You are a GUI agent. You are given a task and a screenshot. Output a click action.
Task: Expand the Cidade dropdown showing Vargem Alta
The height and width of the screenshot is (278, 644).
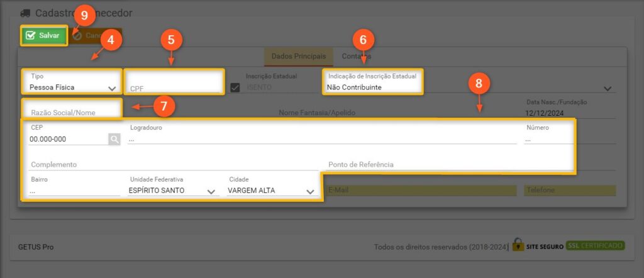pyautogui.click(x=272, y=191)
